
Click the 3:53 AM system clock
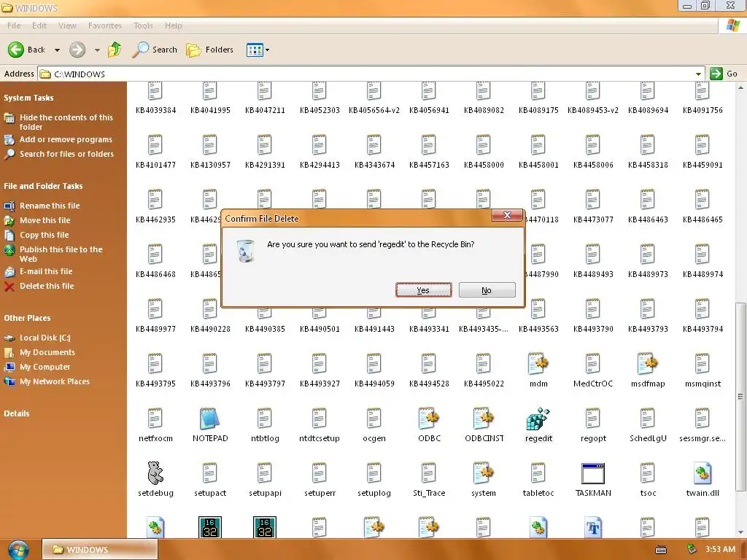pyautogui.click(x=720, y=550)
